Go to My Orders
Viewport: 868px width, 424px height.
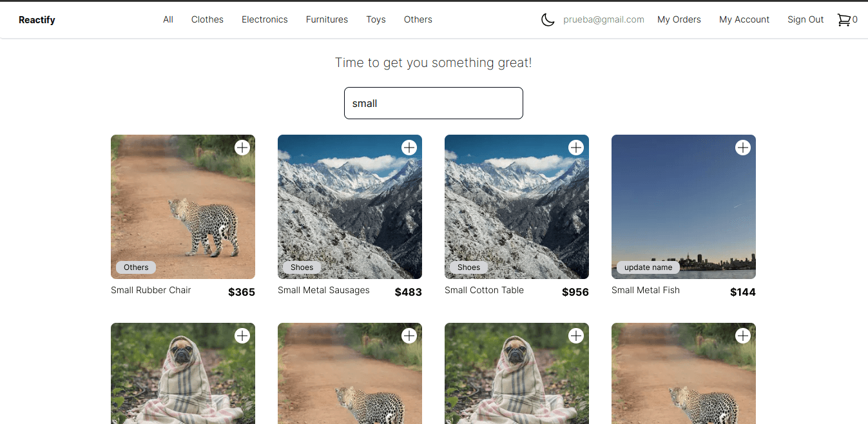click(x=679, y=20)
